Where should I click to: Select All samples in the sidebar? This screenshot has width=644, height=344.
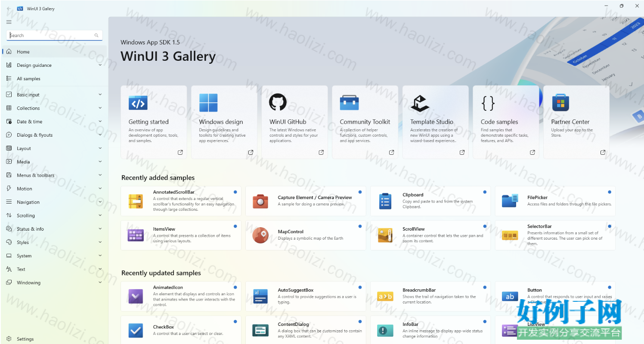click(x=54, y=78)
